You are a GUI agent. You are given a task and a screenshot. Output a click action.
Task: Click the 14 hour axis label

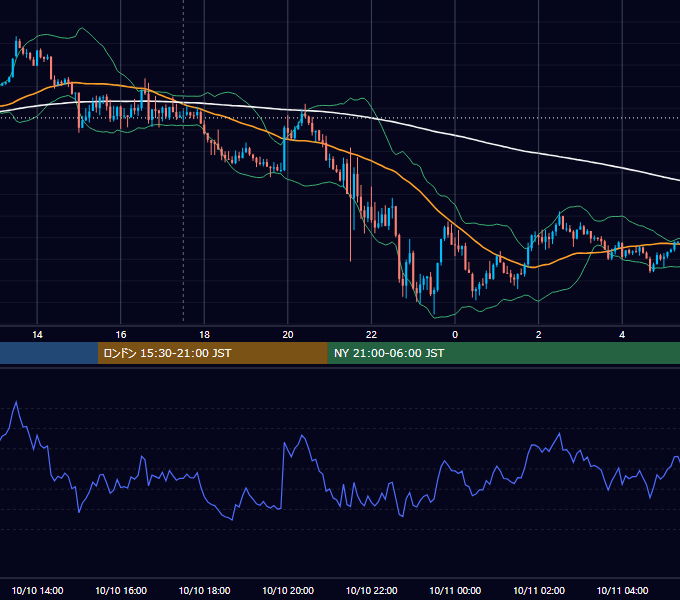coord(37,335)
